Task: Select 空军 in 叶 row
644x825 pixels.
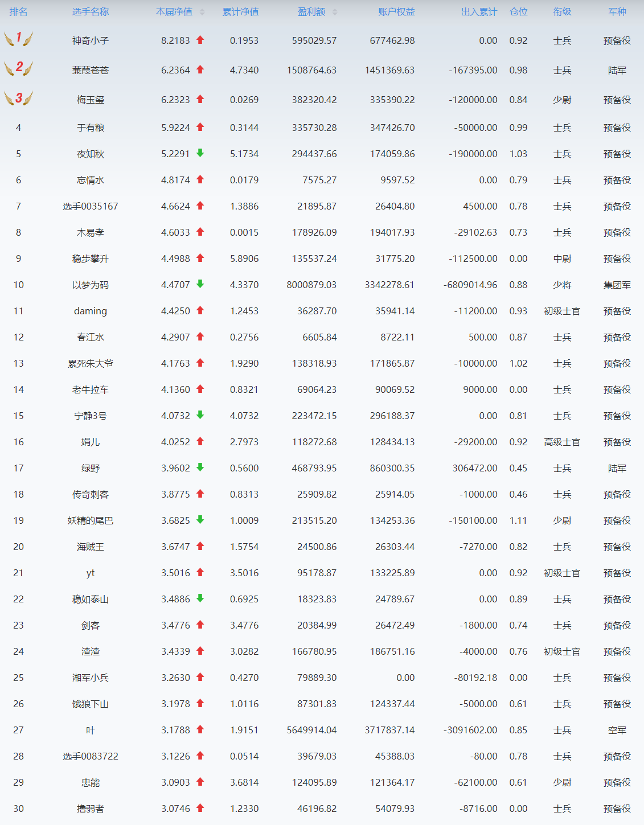Action: coord(617,730)
